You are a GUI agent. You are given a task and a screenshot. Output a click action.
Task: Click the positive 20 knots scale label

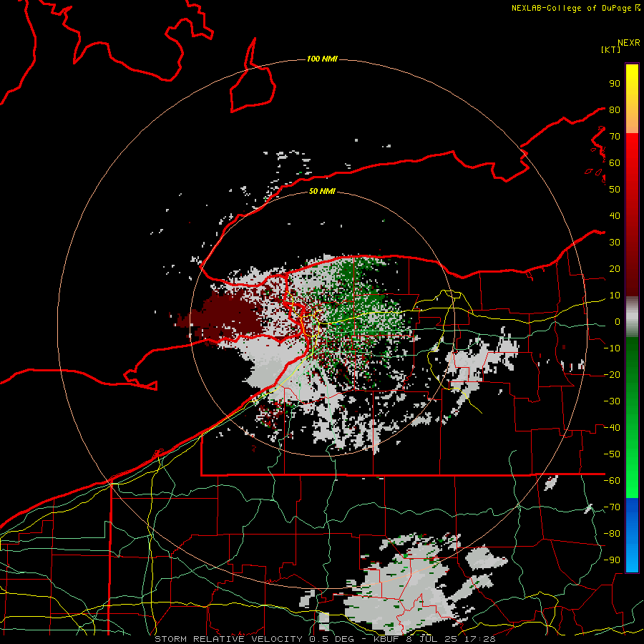(x=615, y=268)
